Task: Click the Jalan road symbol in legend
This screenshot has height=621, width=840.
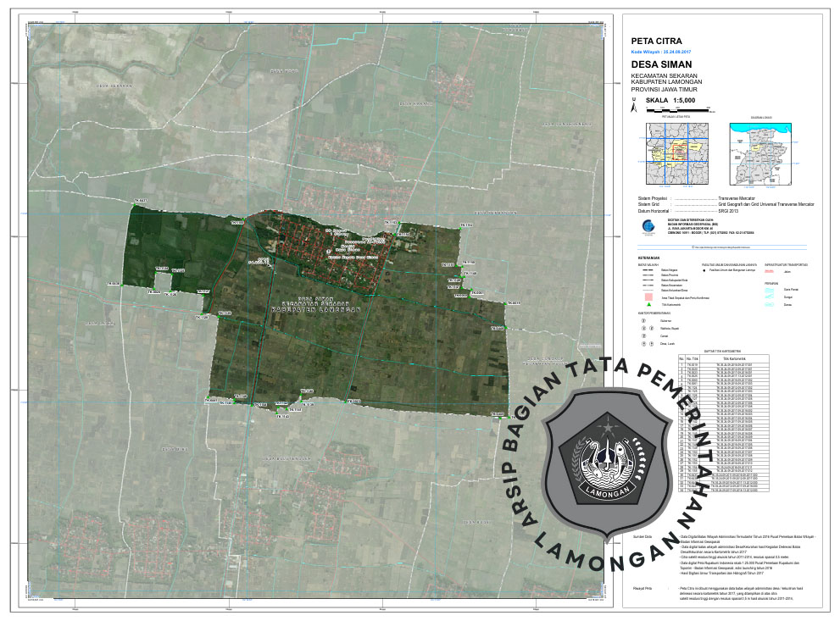Action: [770, 272]
